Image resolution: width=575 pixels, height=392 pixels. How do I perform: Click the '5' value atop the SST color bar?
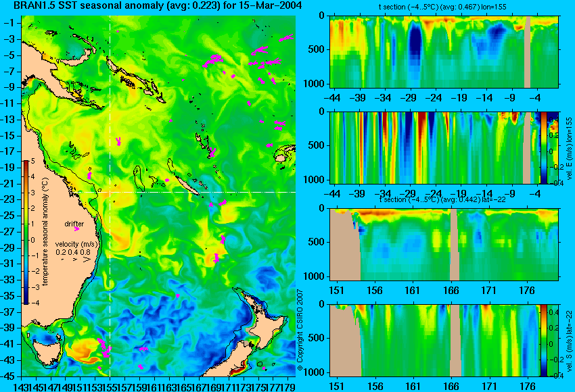[32, 161]
